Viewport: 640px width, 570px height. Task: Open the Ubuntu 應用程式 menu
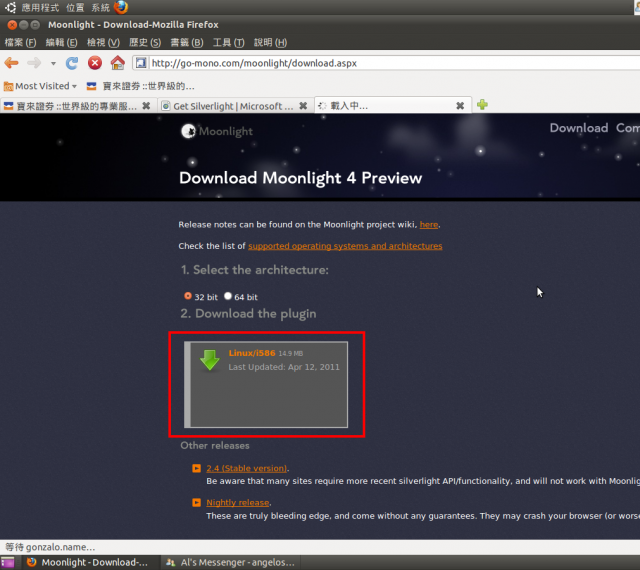pyautogui.click(x=40, y=7)
